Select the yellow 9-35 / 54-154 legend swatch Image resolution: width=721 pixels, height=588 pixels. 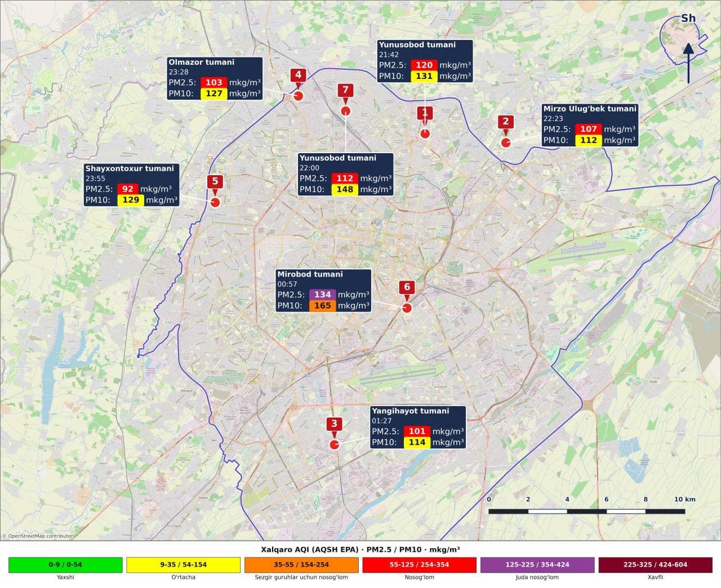pyautogui.click(x=183, y=565)
